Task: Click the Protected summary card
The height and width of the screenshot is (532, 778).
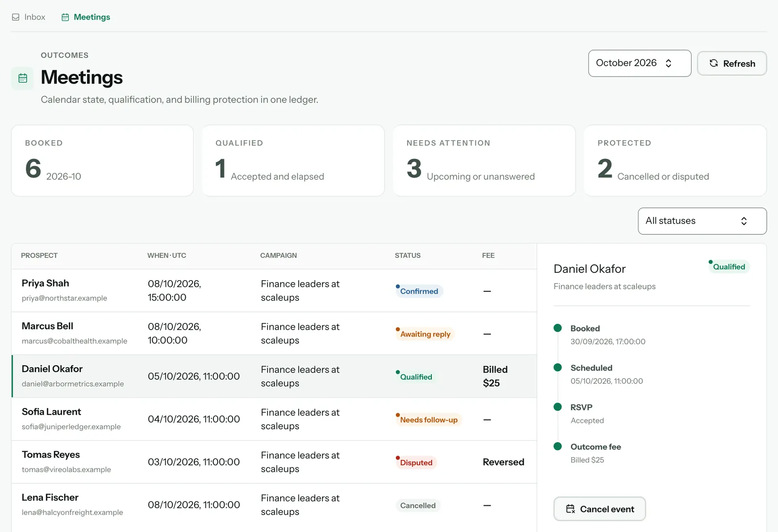Action: click(x=675, y=160)
